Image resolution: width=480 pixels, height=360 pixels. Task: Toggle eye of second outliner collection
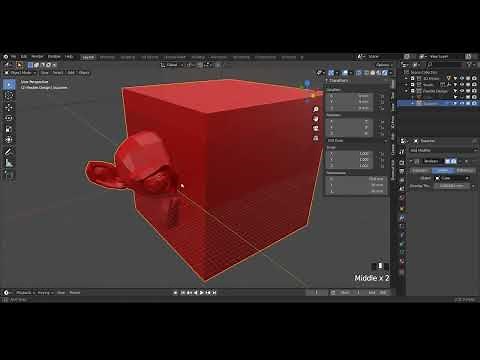462,85
